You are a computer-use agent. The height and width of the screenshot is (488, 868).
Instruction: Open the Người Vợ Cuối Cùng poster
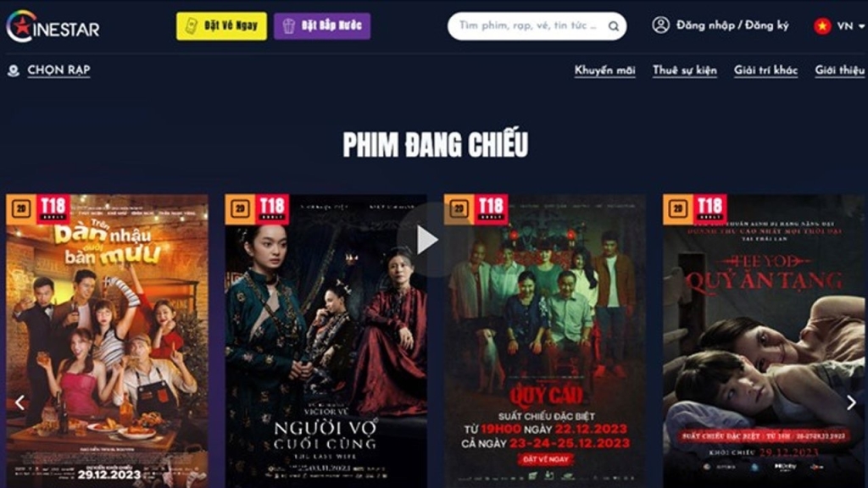(325, 341)
